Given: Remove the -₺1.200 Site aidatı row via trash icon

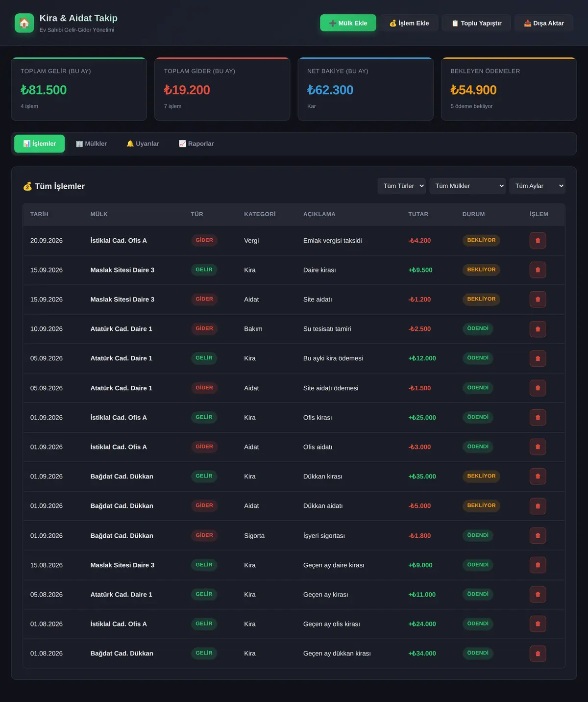Looking at the screenshot, I should tap(538, 299).
